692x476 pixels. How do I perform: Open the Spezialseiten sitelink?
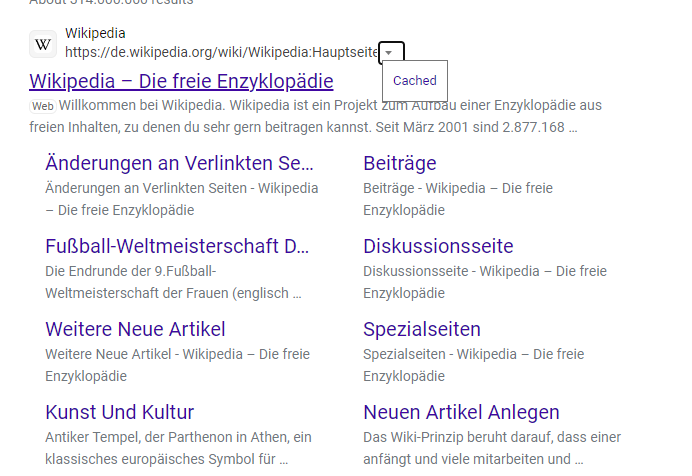point(422,329)
